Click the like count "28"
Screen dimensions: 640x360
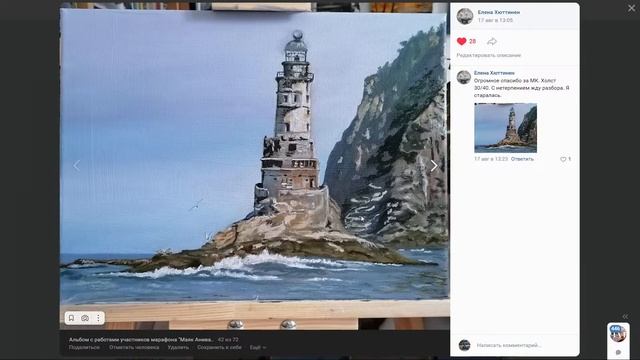pyautogui.click(x=472, y=41)
